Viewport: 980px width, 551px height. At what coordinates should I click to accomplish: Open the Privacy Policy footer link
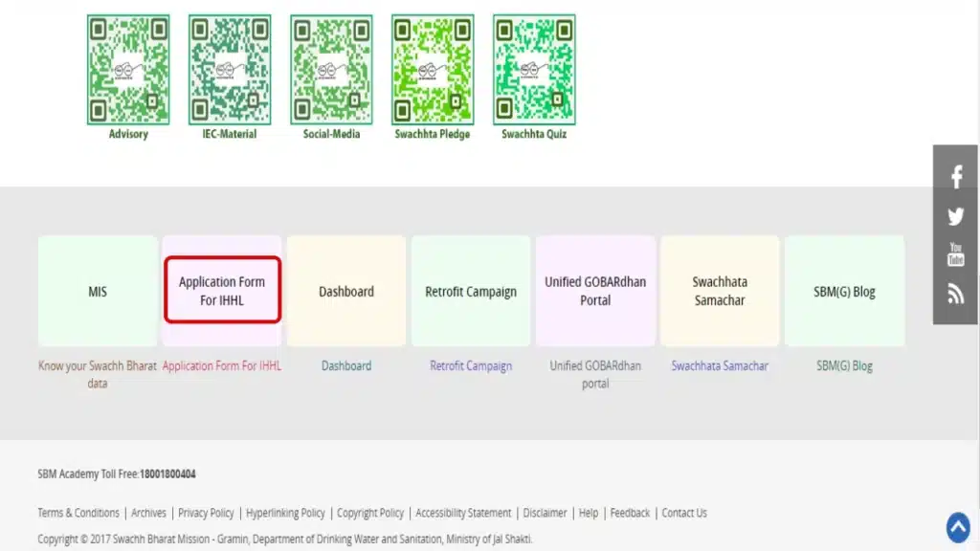coord(206,513)
